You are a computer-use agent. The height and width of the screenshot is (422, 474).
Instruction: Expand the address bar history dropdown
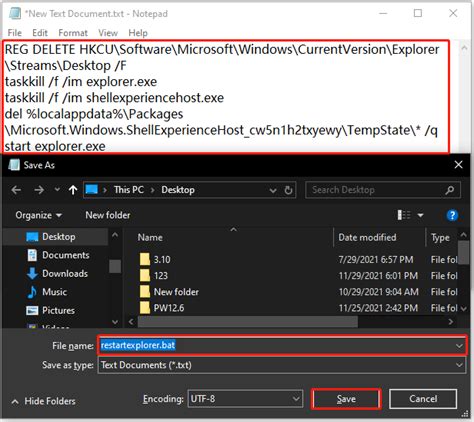(273, 190)
